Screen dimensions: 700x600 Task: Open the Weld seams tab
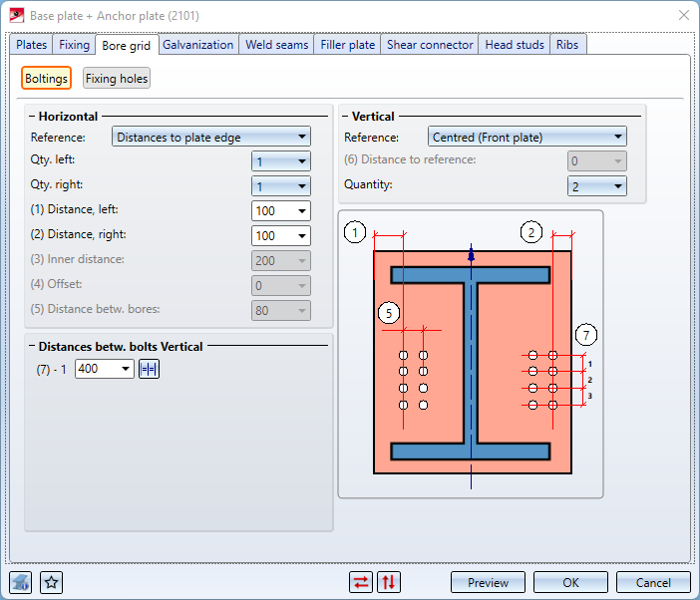point(277,45)
